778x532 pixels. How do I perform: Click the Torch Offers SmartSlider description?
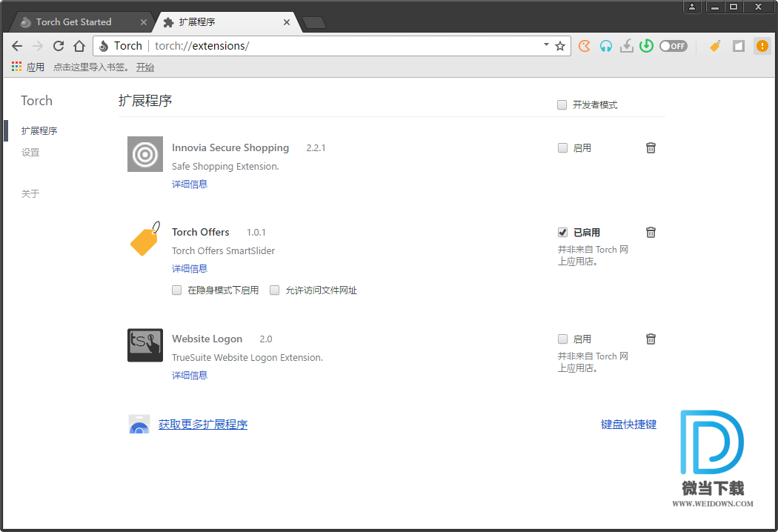tap(223, 250)
